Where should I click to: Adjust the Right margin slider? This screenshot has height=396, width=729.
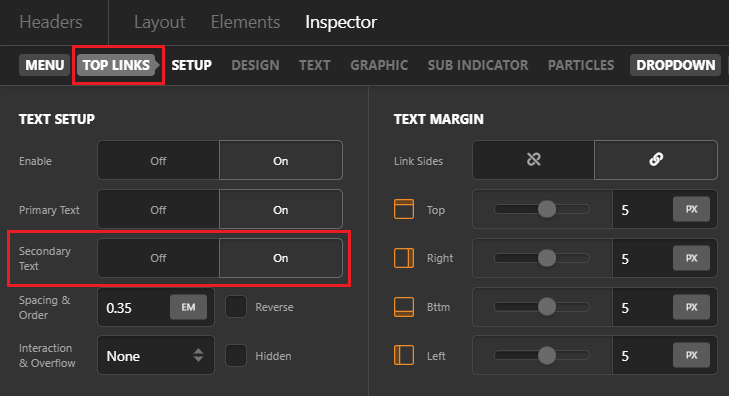pyautogui.click(x=542, y=258)
